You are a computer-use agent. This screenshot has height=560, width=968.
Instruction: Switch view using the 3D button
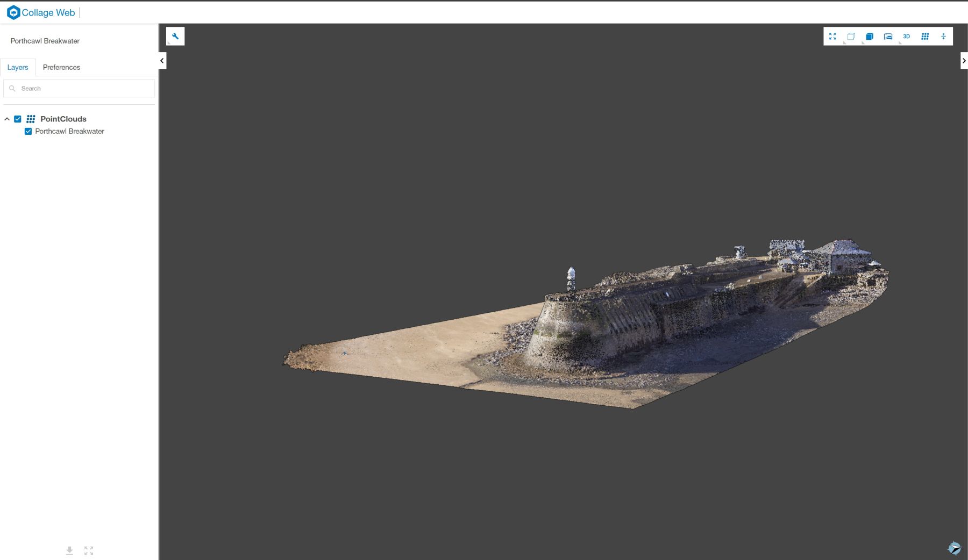click(x=906, y=36)
